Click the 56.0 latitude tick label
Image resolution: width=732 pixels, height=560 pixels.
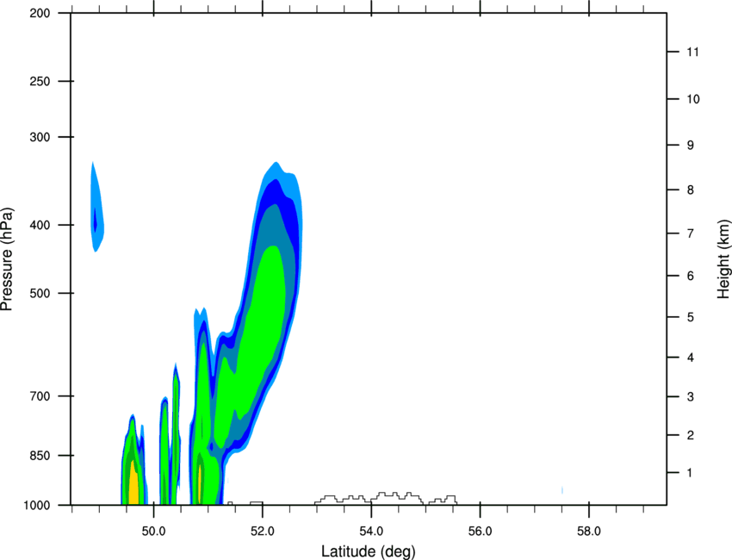480,531
